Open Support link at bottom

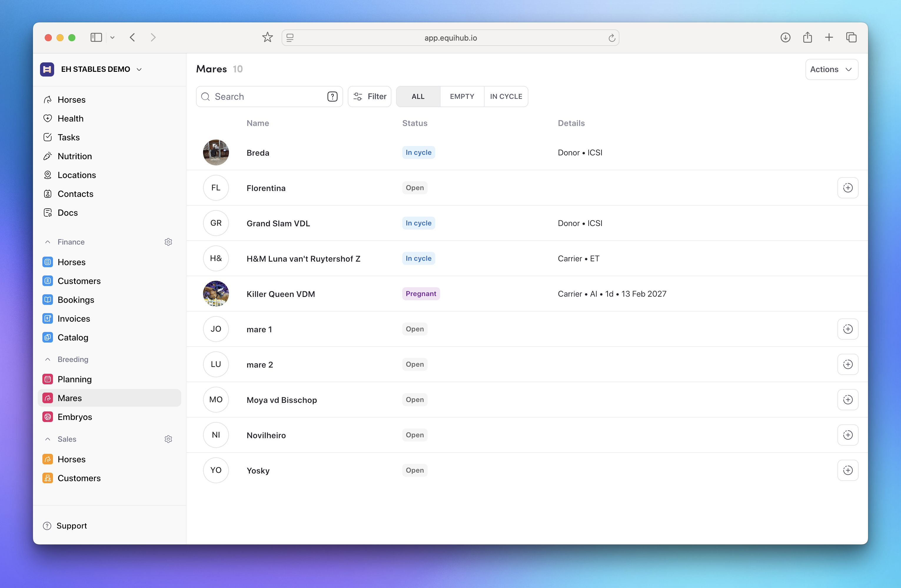[71, 526]
